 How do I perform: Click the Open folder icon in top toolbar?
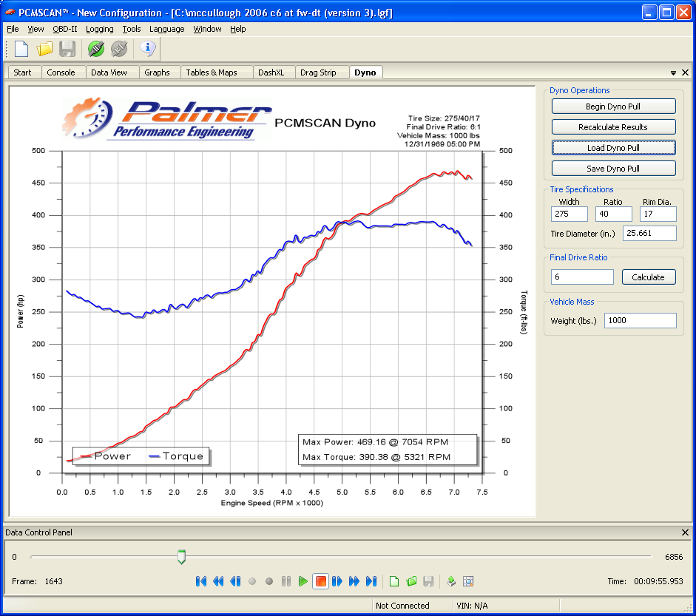point(44,49)
